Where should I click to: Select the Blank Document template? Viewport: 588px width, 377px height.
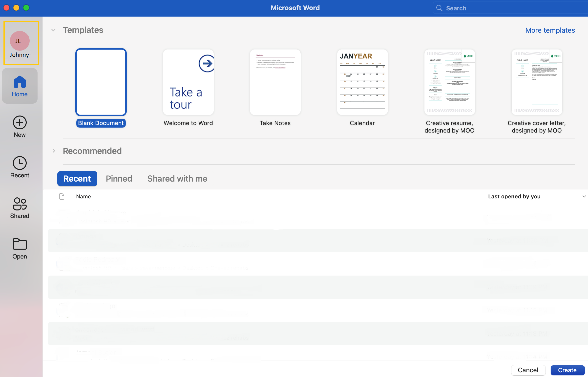pos(101,88)
